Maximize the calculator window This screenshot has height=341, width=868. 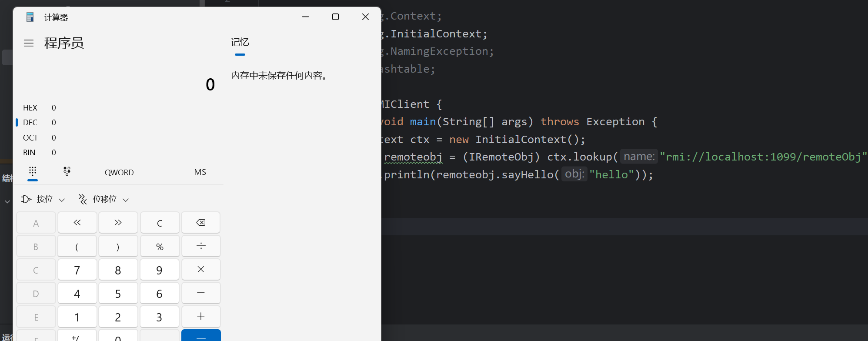[x=335, y=17]
